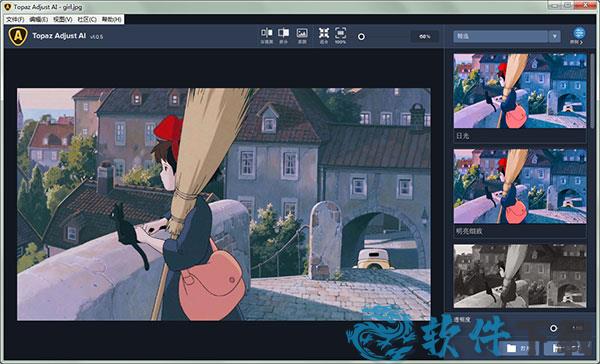The width and height of the screenshot is (600, 364).
Task: Open the 编辑(E) menu
Action: [x=39, y=19]
